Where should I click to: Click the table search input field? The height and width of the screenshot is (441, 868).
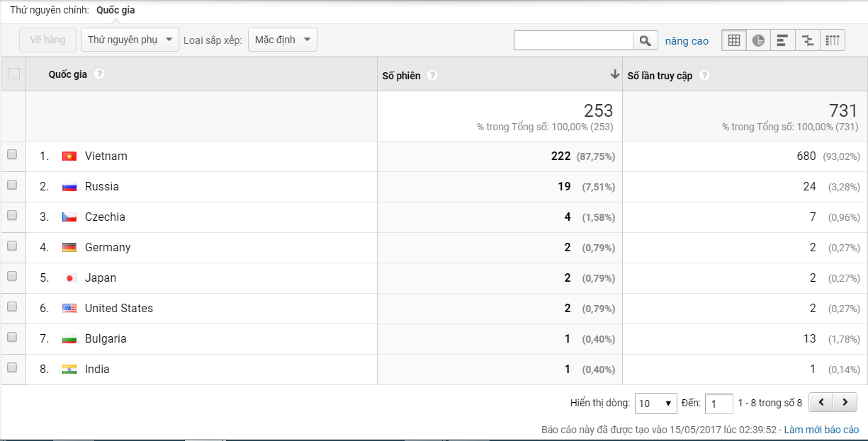tap(573, 41)
